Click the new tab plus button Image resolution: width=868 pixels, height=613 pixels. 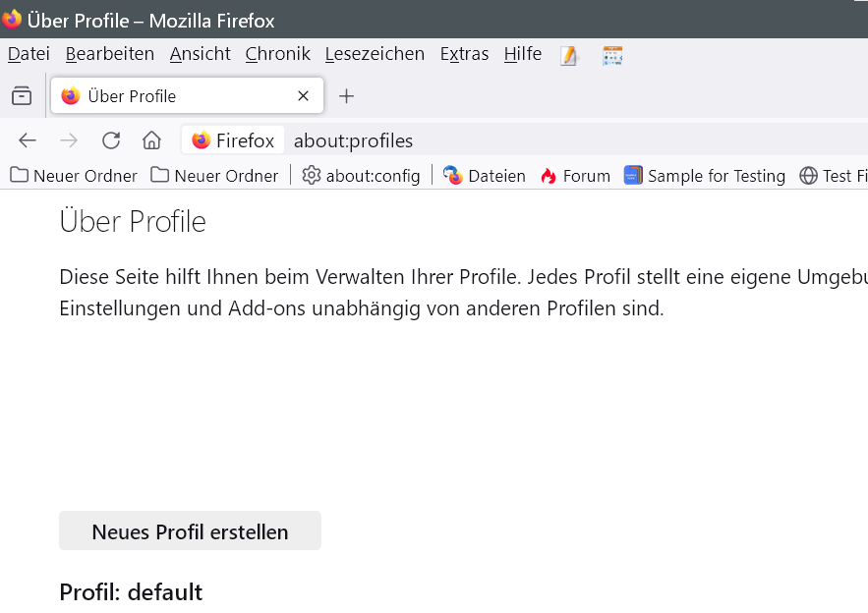346,95
